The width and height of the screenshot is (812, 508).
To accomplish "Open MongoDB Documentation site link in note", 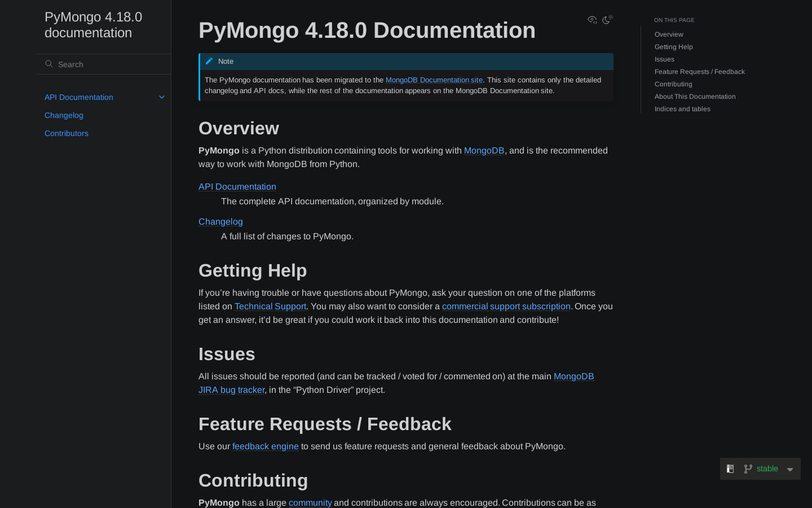I will click(x=434, y=80).
